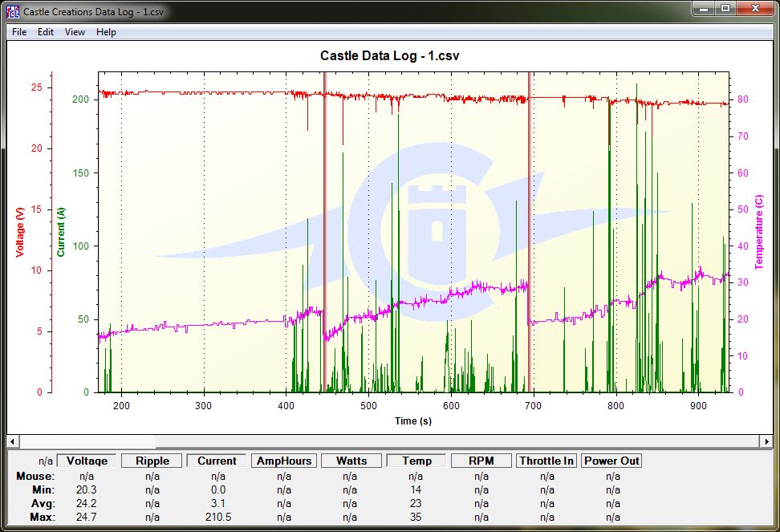Click the 200 tick on current axis
The image size is (780, 532).
pos(80,99)
